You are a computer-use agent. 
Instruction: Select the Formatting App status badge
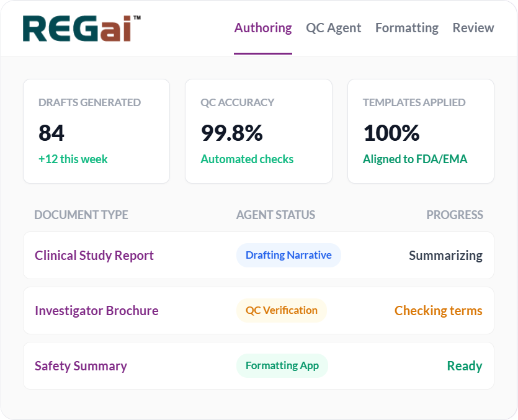pos(282,365)
